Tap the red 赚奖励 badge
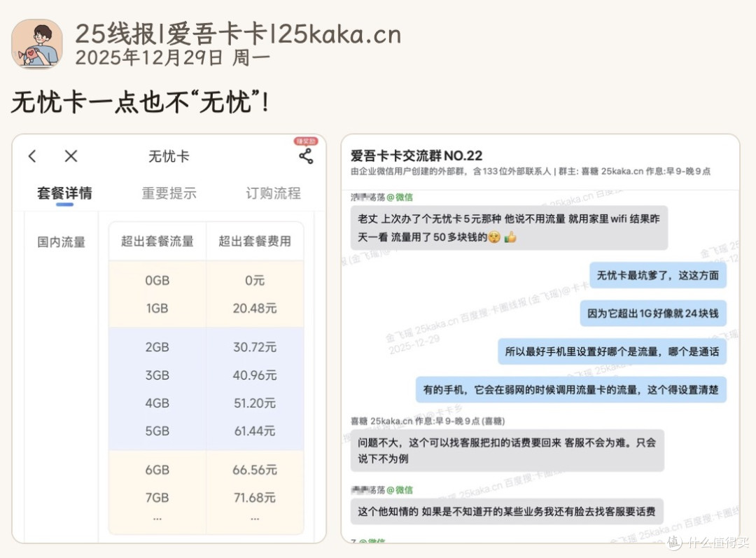The height and width of the screenshot is (558, 756). point(306,141)
